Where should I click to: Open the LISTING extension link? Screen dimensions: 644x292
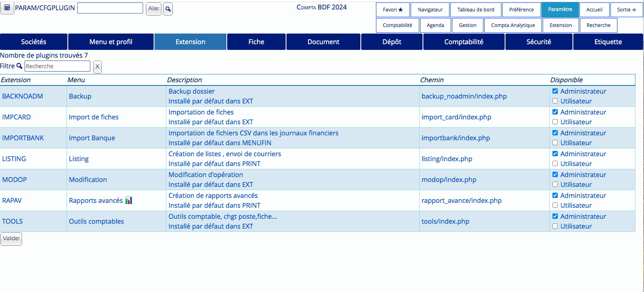(14, 159)
